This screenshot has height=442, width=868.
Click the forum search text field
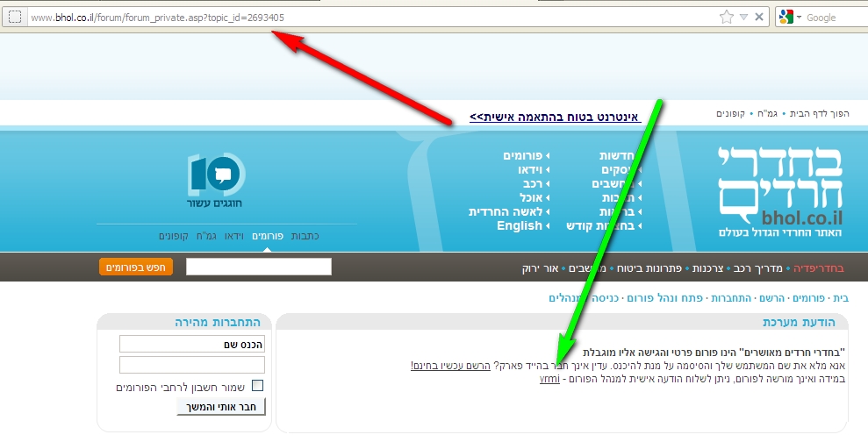point(259,267)
